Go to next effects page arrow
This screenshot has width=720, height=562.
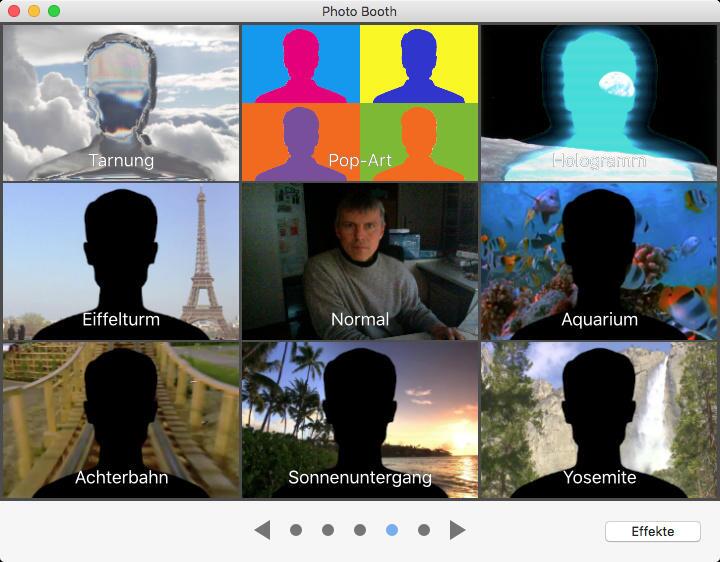(x=457, y=530)
